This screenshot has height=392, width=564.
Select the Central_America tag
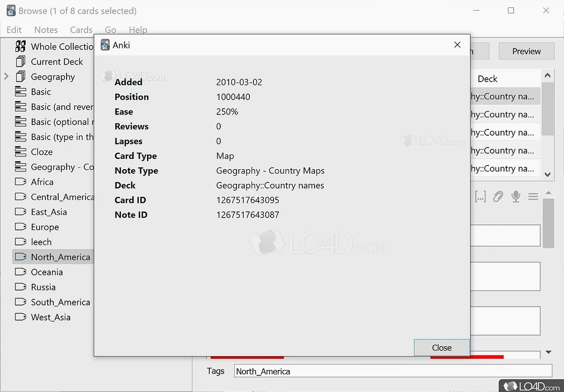click(x=62, y=197)
